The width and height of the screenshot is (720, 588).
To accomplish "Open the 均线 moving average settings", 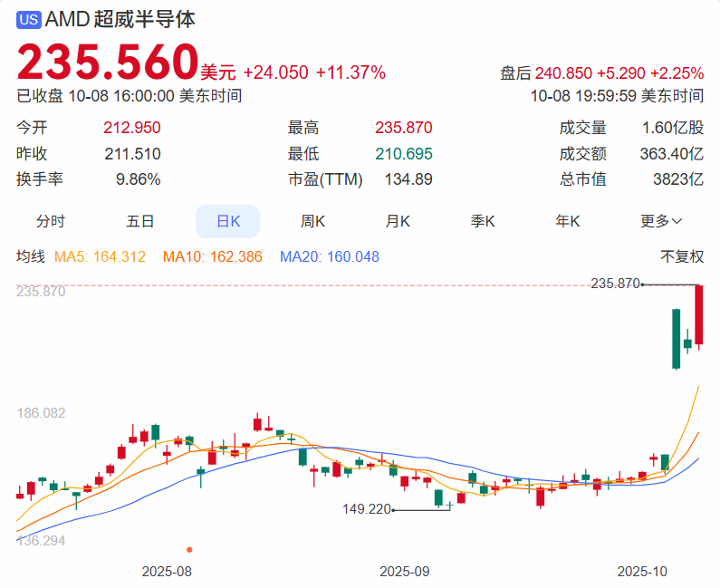I will [x=31, y=257].
